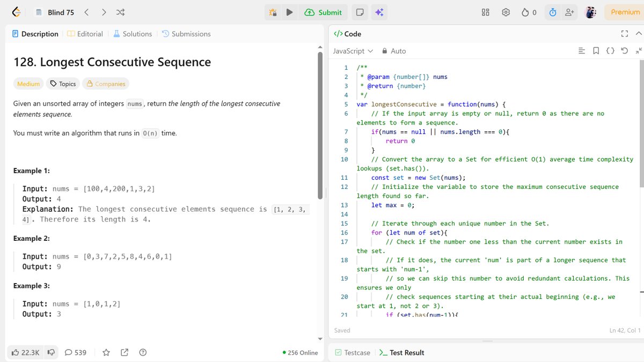Show the Topics tag

pos(63,84)
